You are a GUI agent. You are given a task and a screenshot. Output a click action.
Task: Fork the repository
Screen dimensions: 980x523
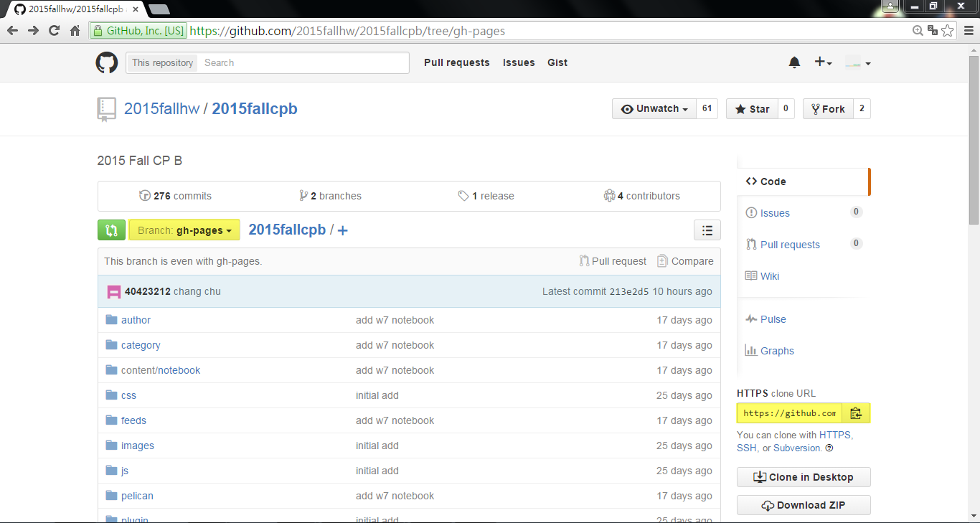[828, 109]
